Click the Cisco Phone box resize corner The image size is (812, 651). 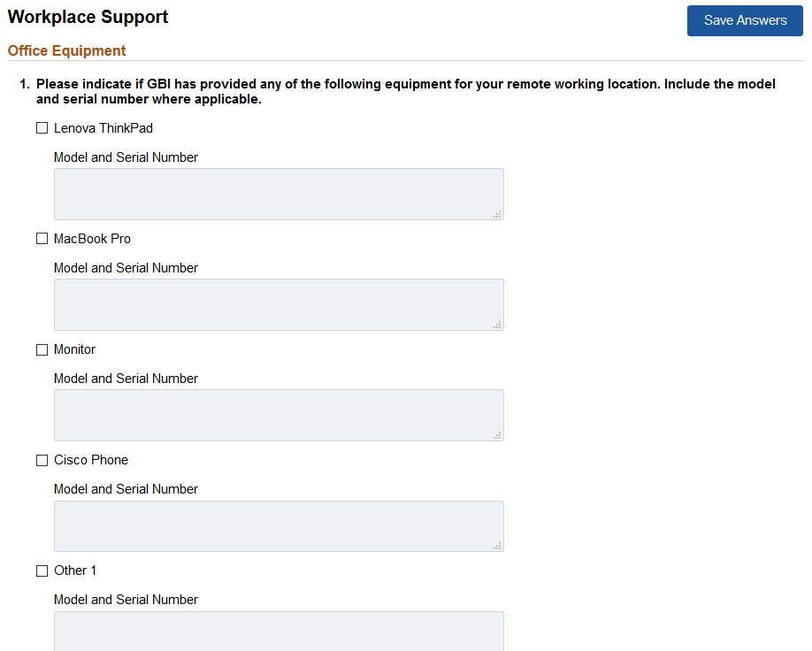click(499, 545)
